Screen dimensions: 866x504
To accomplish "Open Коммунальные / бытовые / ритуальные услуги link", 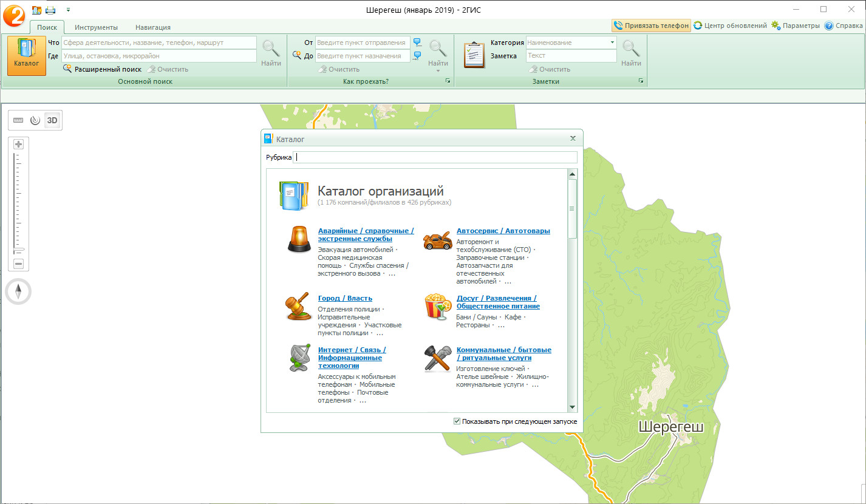I will click(504, 354).
